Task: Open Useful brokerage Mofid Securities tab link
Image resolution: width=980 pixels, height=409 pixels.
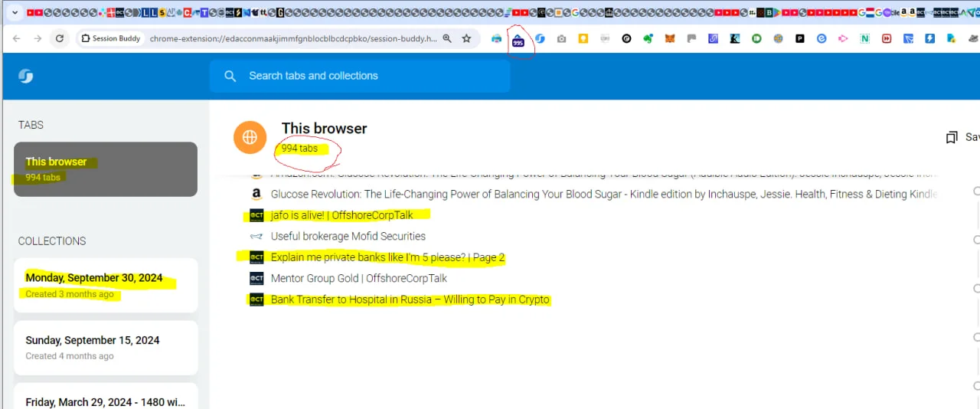Action: coord(348,236)
